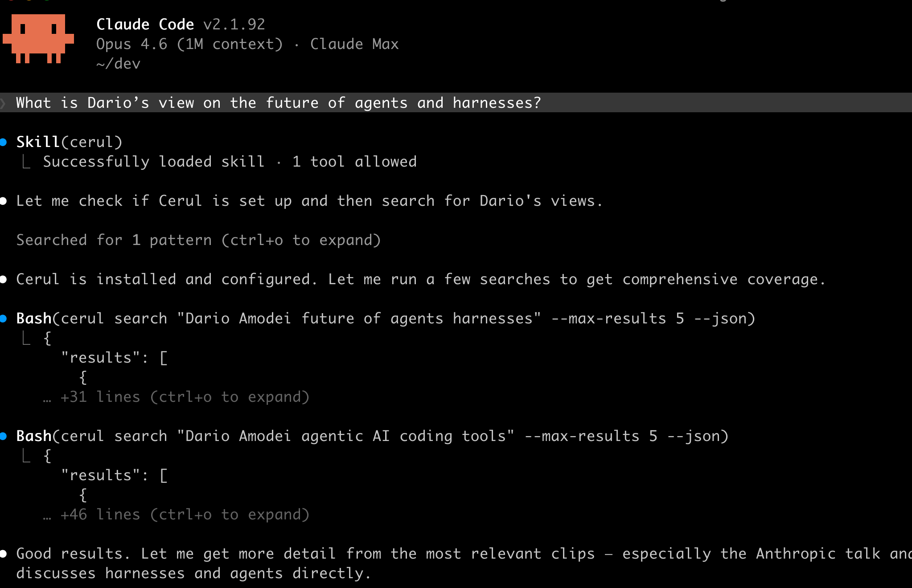Click the Claude Code v2.1.92 version text

pyautogui.click(x=181, y=25)
